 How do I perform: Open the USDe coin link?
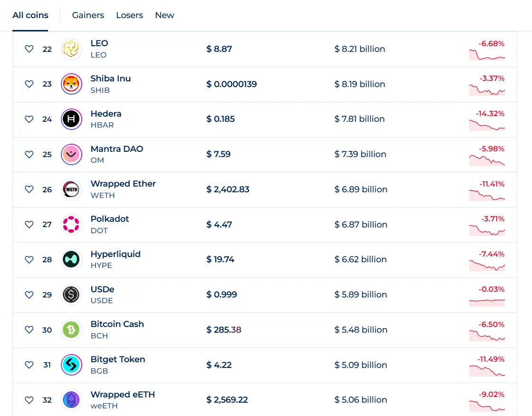click(x=103, y=289)
